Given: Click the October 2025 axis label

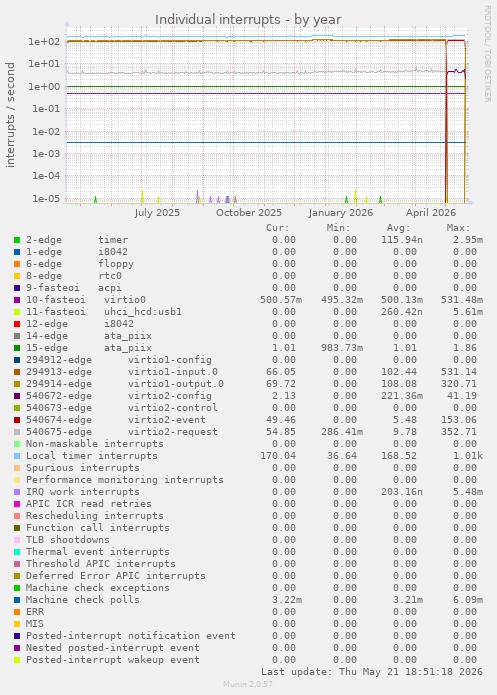Looking at the screenshot, I should point(249,213).
